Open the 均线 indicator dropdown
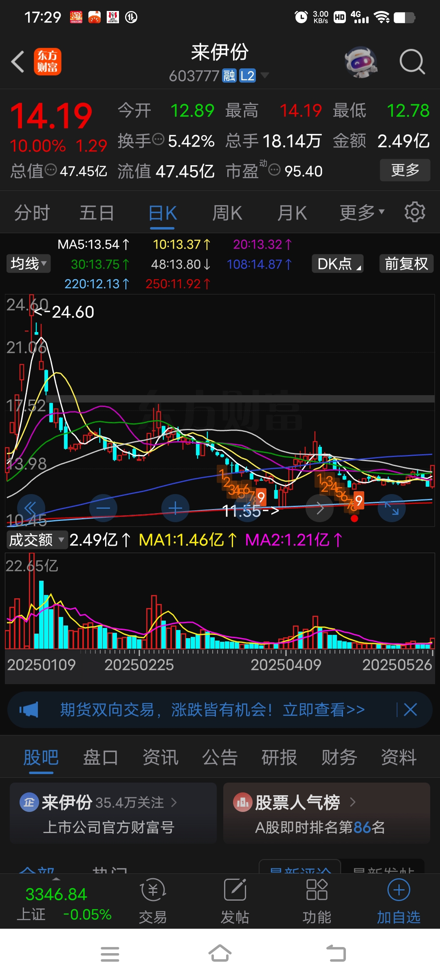Image resolution: width=440 pixels, height=980 pixels. point(28,264)
